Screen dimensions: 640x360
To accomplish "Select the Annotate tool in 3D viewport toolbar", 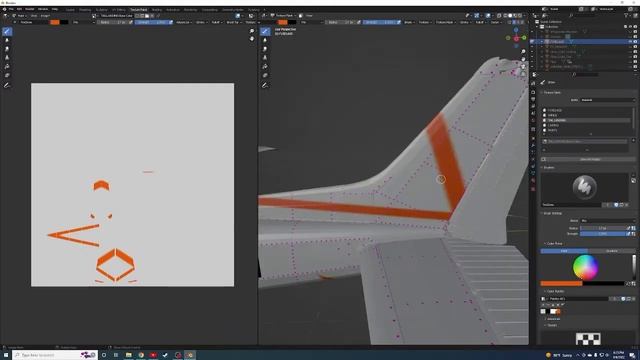I will coord(265,85).
